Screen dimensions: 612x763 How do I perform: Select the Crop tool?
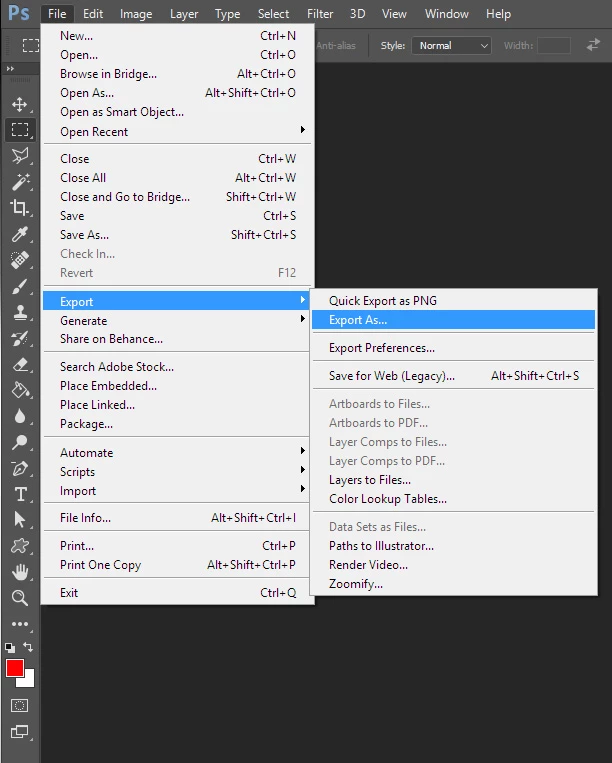(x=19, y=208)
